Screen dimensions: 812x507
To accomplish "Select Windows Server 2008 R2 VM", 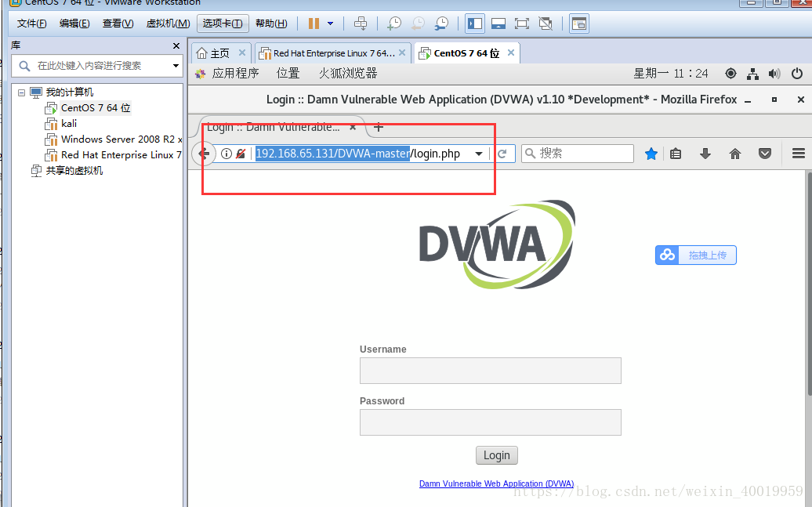I will [121, 139].
